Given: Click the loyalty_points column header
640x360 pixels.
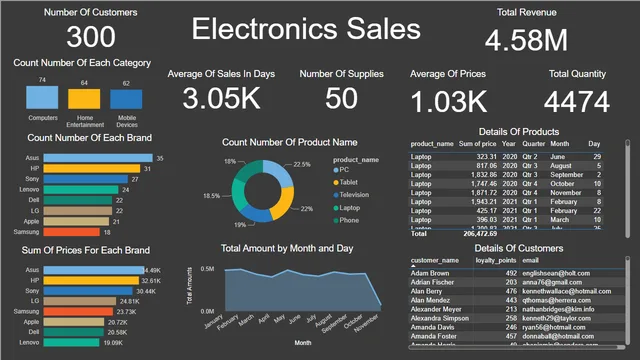Looking at the screenshot, I should pyautogui.click(x=496, y=260).
